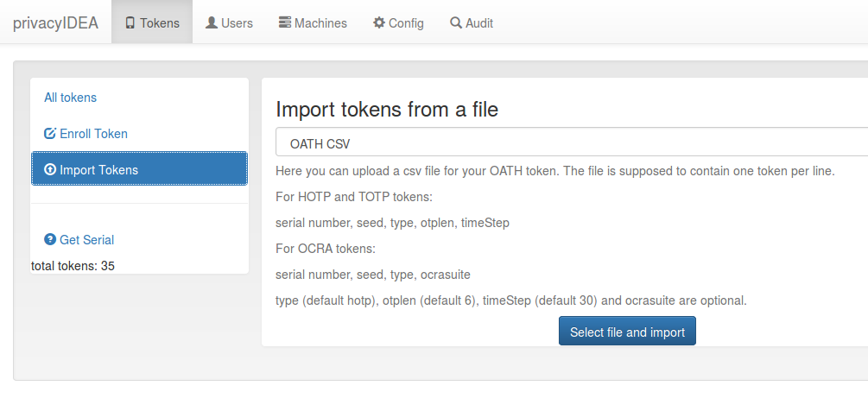The width and height of the screenshot is (868, 411).
Task: Click the upload icon next to Import Tokens
Action: pyautogui.click(x=50, y=169)
